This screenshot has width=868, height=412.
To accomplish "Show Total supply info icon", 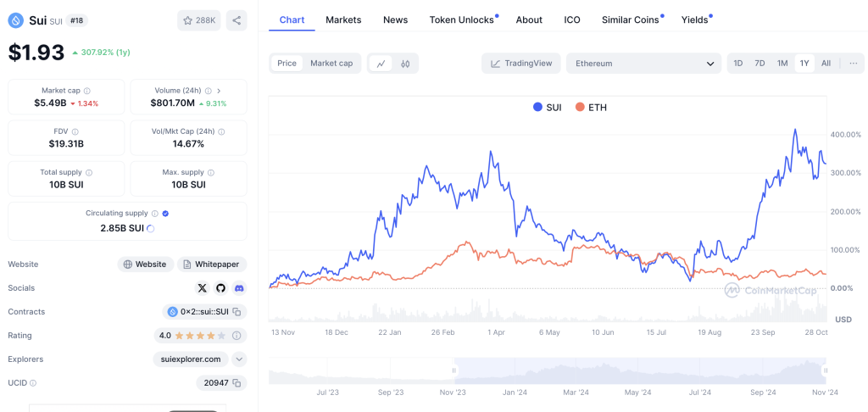I will [x=89, y=172].
